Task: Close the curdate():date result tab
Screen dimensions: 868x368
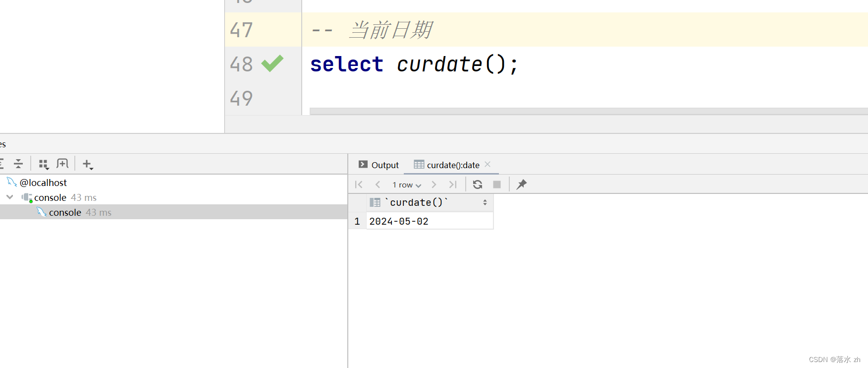Action: (x=488, y=164)
